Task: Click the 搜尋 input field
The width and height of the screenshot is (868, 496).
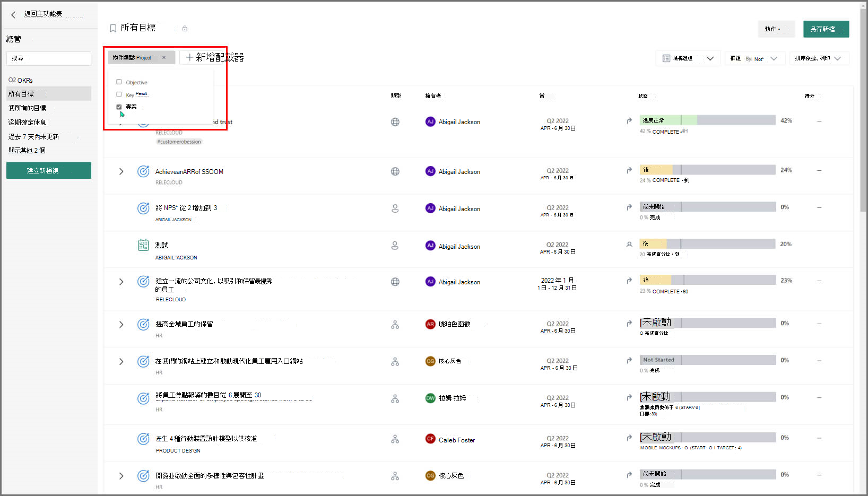Action: pyautogui.click(x=49, y=58)
